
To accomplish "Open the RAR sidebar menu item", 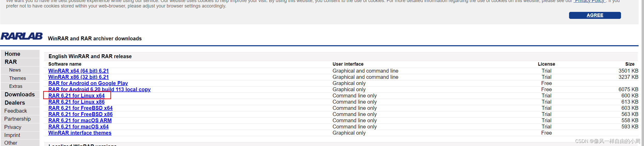I will pos(11,62).
